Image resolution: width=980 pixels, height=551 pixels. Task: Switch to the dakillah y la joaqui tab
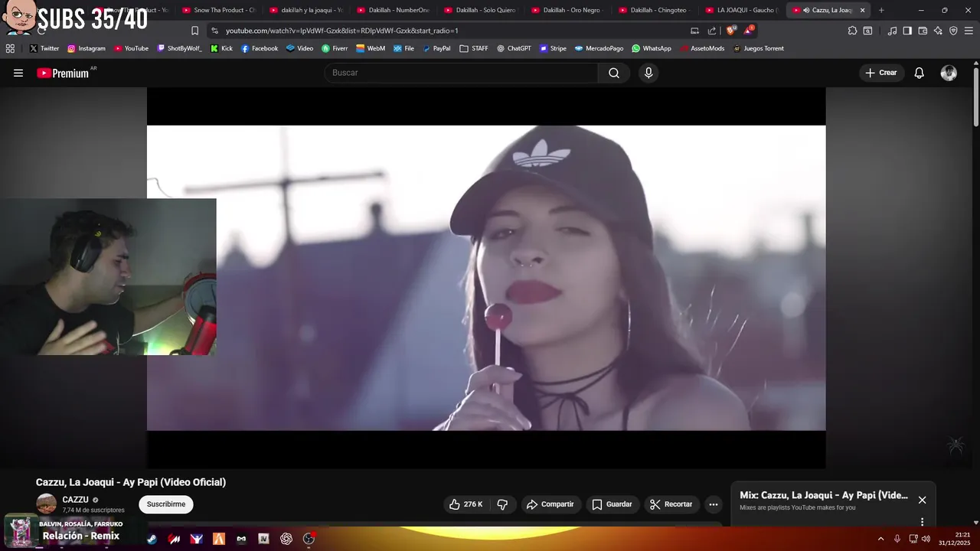click(305, 10)
